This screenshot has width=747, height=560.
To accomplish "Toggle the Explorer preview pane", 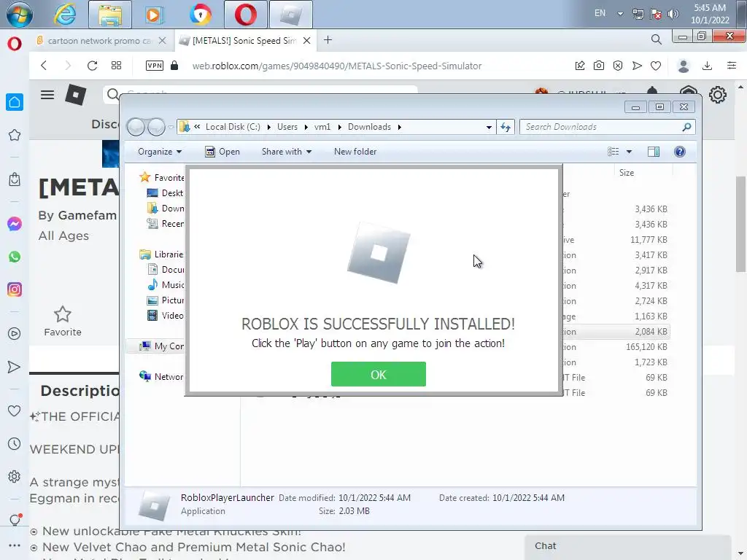I will (x=654, y=152).
